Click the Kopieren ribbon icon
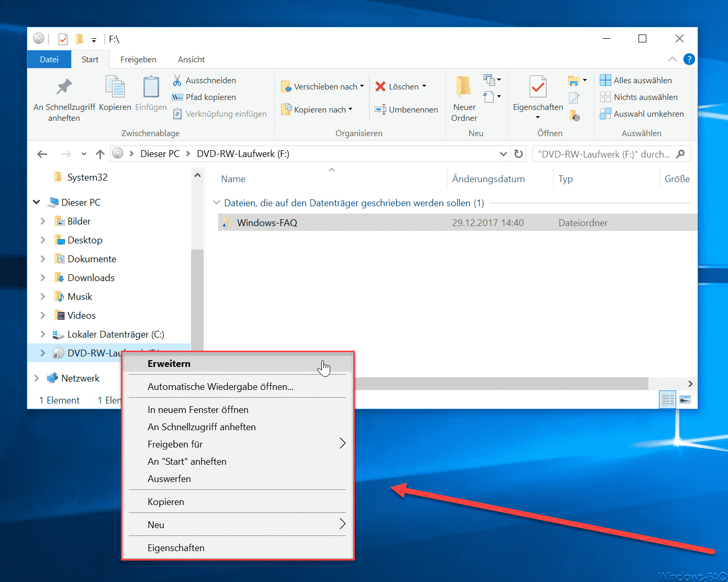 click(x=115, y=87)
